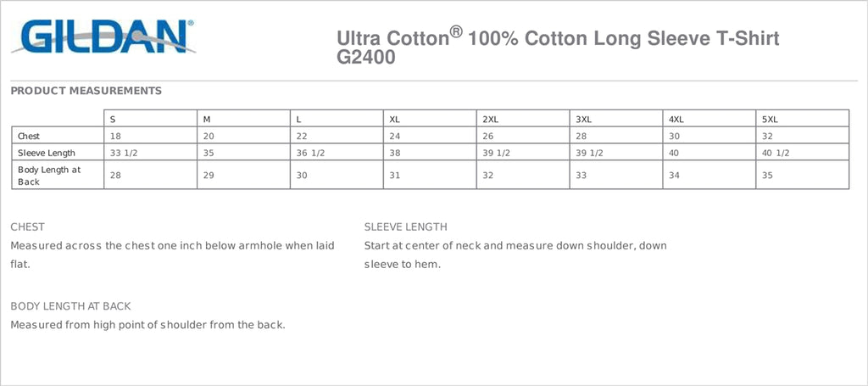
Task: Click the Chest value for size M
Action: click(208, 136)
